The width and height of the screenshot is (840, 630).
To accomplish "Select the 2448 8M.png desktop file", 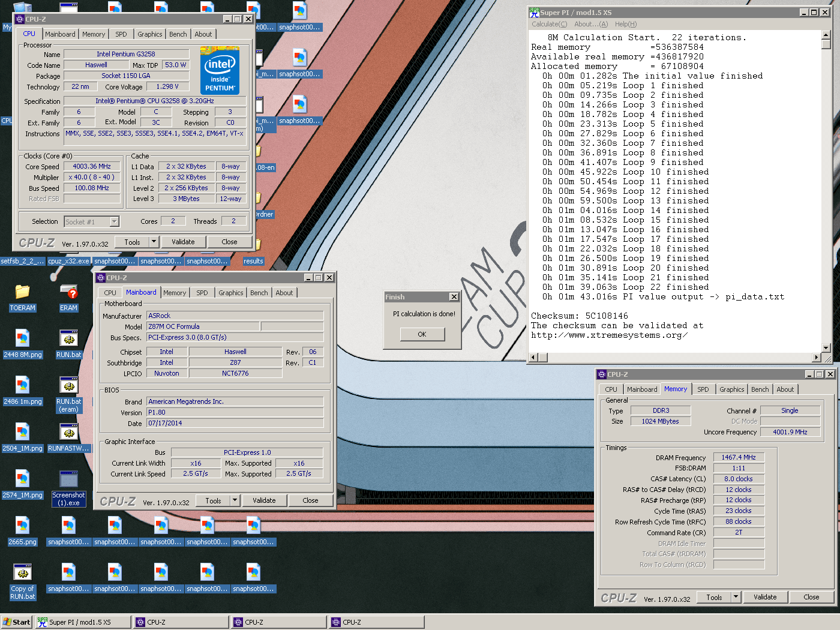I will pos(22,344).
